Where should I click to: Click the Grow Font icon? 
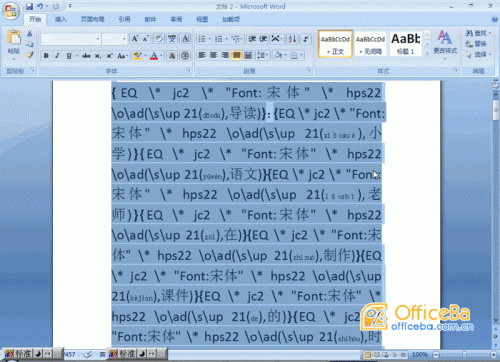pos(135,39)
